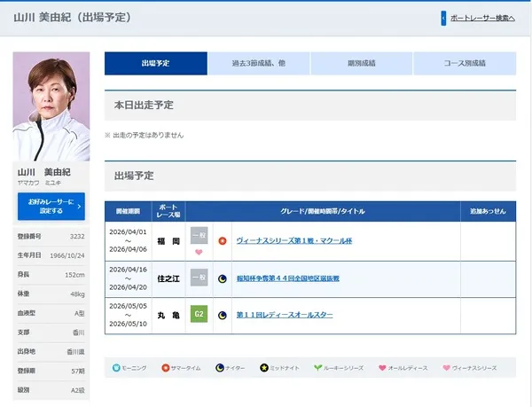532x407 pixels.
Task: Click blood type value A型
Action: pyautogui.click(x=80, y=313)
